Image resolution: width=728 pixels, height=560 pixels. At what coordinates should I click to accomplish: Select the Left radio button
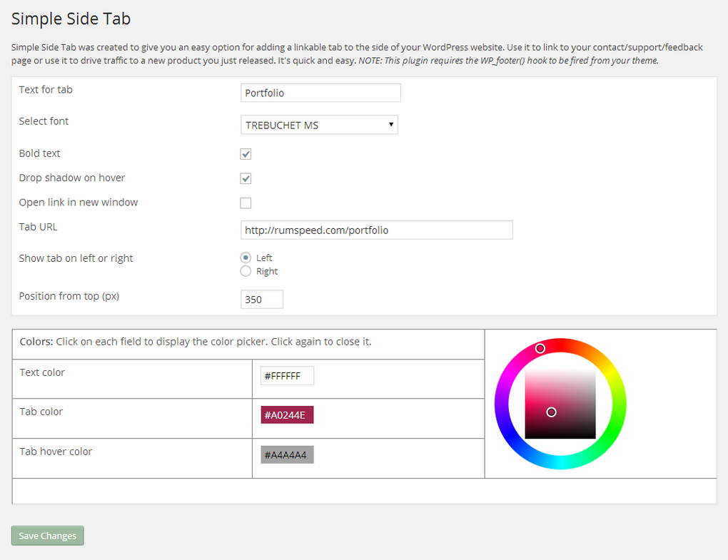(246, 257)
